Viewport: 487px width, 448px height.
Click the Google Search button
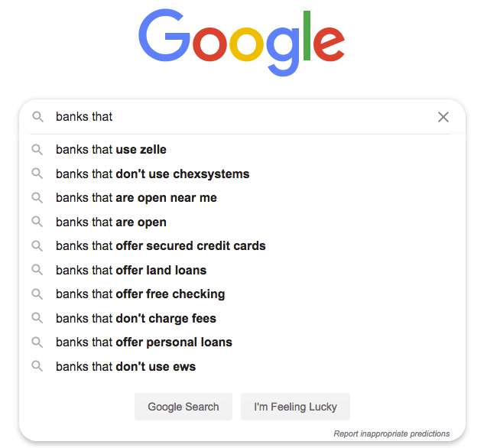(183, 407)
